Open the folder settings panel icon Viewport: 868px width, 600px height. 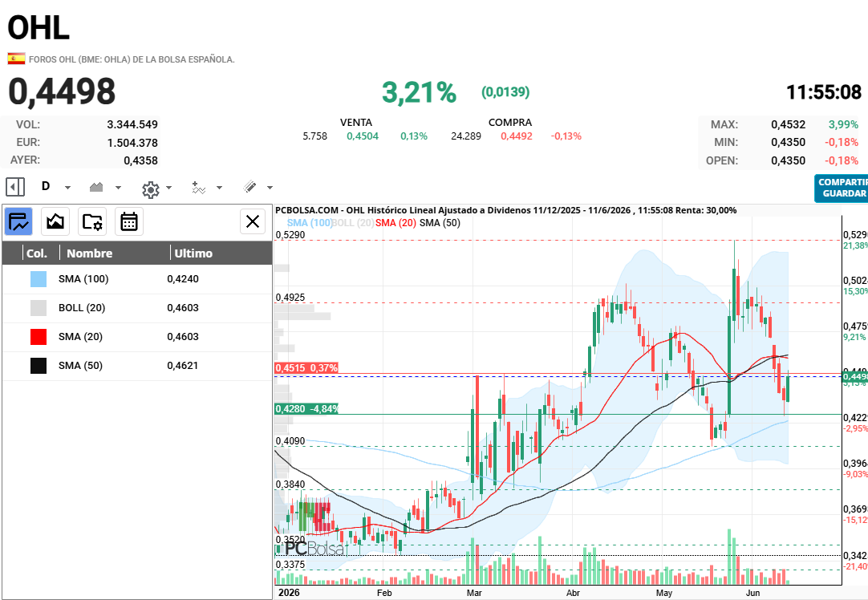tap(92, 222)
